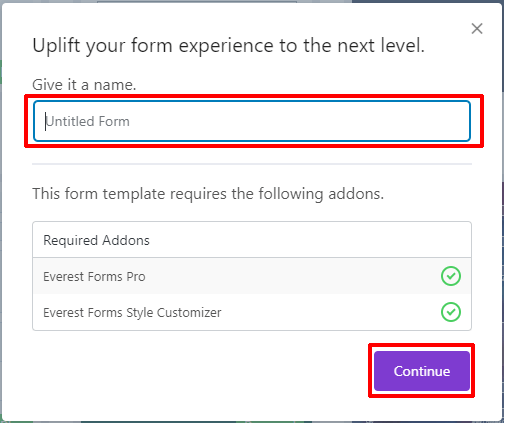This screenshot has height=423, width=505.
Task: Click the purple Continue button
Action: tap(422, 371)
